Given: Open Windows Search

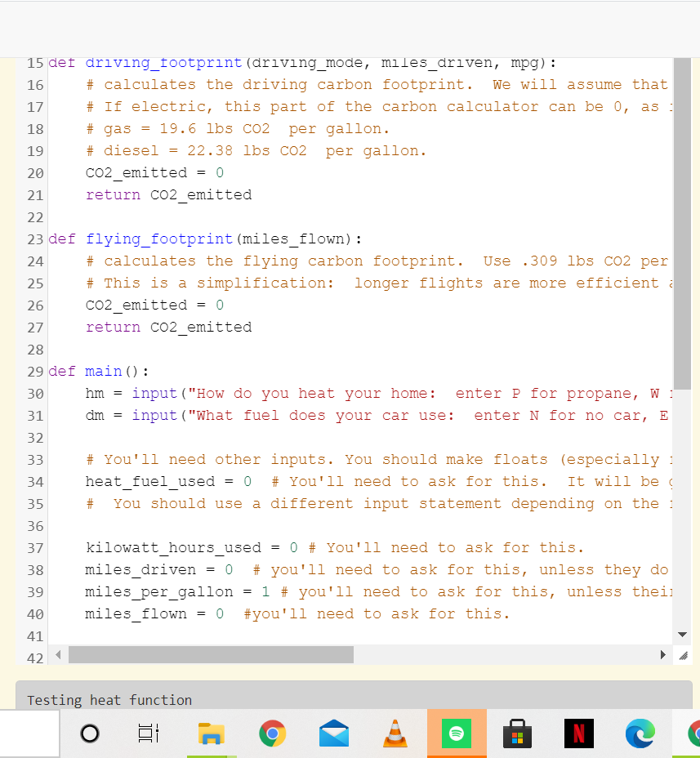Looking at the screenshot, I should pyautogui.click(x=89, y=733).
